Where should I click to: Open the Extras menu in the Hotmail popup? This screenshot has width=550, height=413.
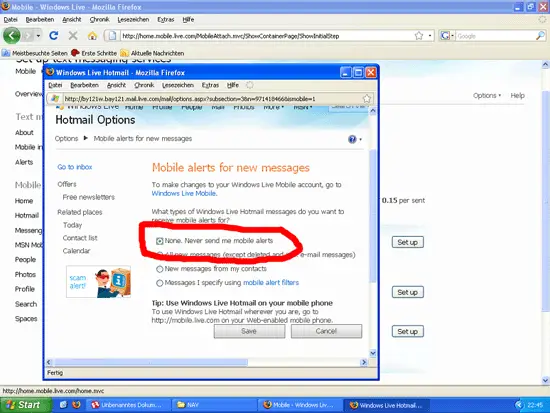210,85
